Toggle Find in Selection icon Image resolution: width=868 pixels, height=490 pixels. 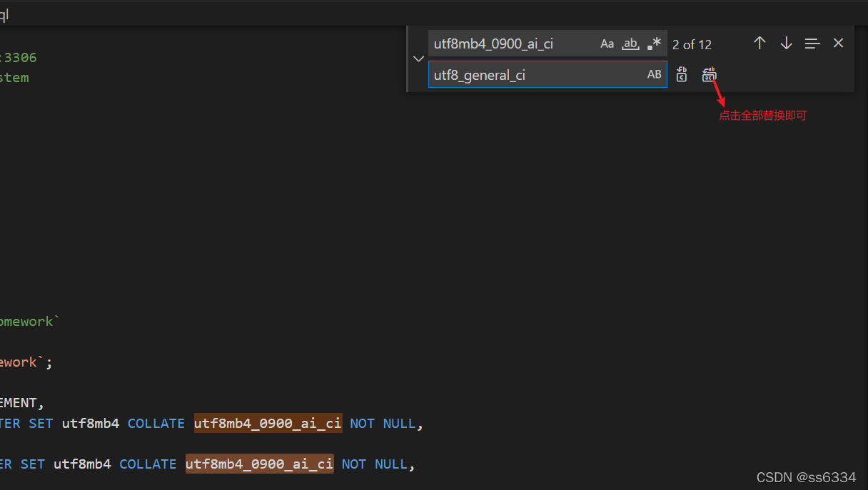(x=812, y=44)
